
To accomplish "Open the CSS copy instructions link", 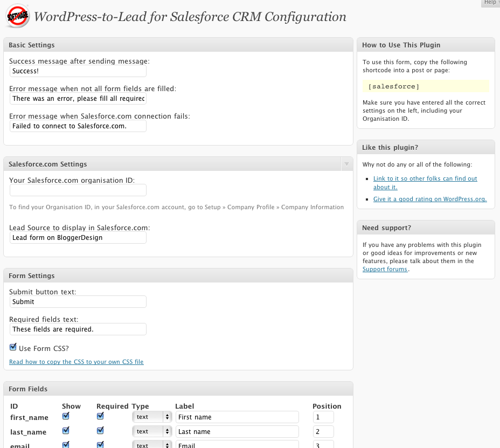I will tap(76, 362).
